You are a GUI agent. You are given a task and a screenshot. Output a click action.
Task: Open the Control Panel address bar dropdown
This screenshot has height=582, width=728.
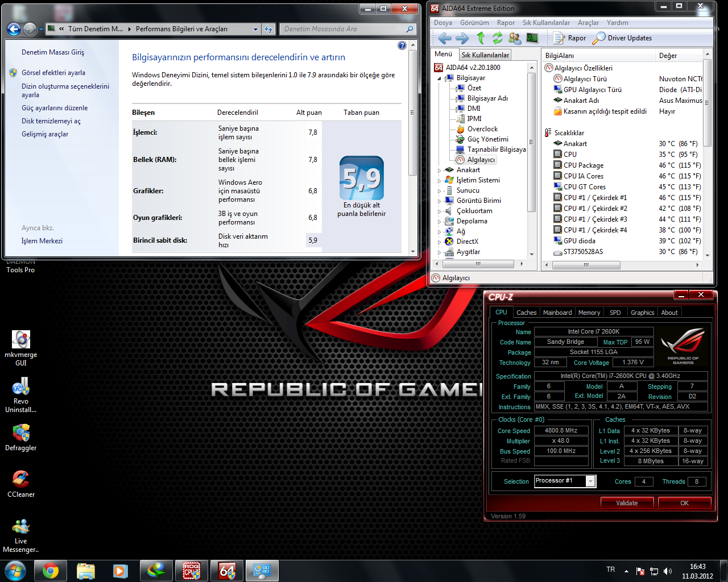pyautogui.click(x=255, y=29)
